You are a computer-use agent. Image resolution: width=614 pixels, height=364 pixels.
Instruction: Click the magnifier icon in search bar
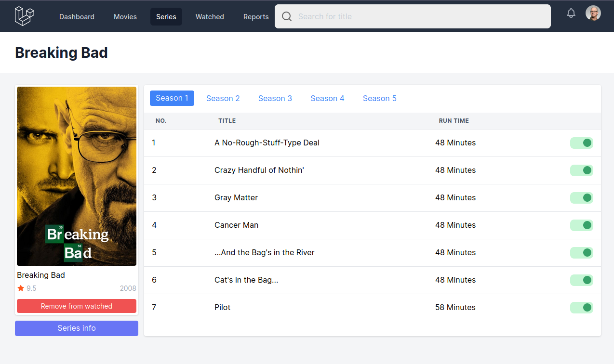tap(287, 16)
